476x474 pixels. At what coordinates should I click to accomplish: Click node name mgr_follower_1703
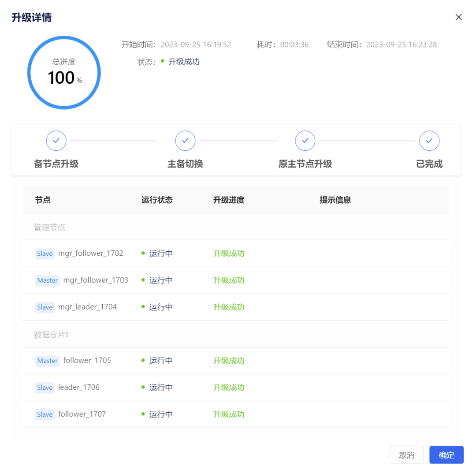tap(96, 280)
